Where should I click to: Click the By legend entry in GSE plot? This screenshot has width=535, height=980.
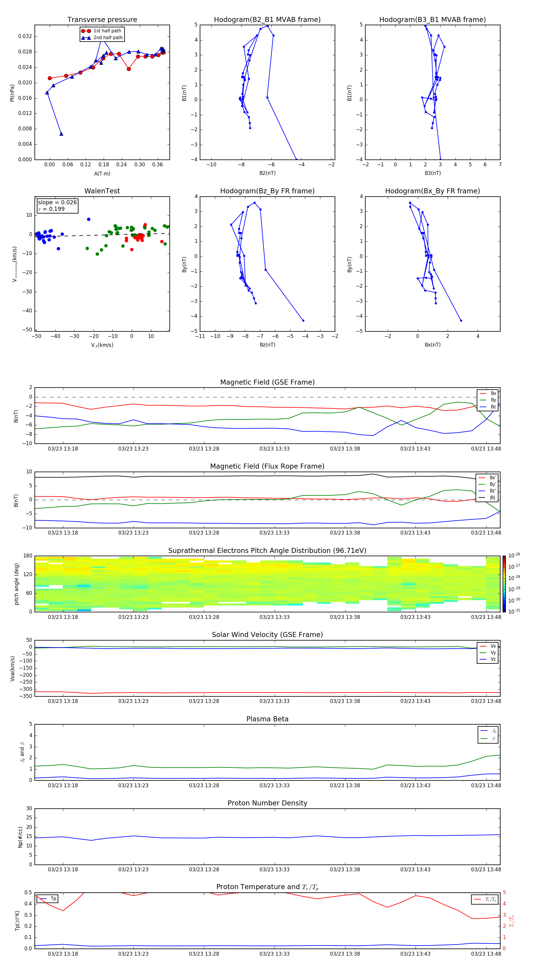488,400
